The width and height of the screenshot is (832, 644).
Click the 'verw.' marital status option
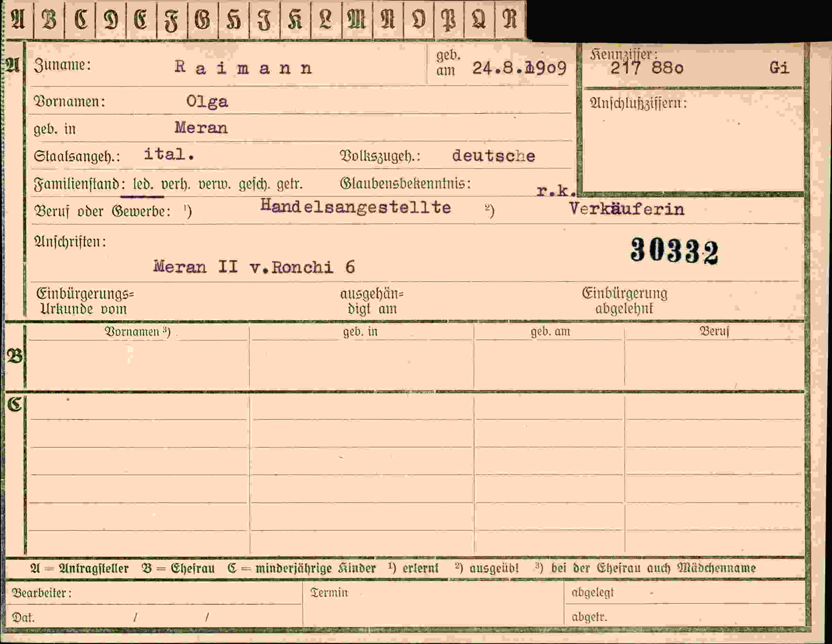click(x=215, y=185)
